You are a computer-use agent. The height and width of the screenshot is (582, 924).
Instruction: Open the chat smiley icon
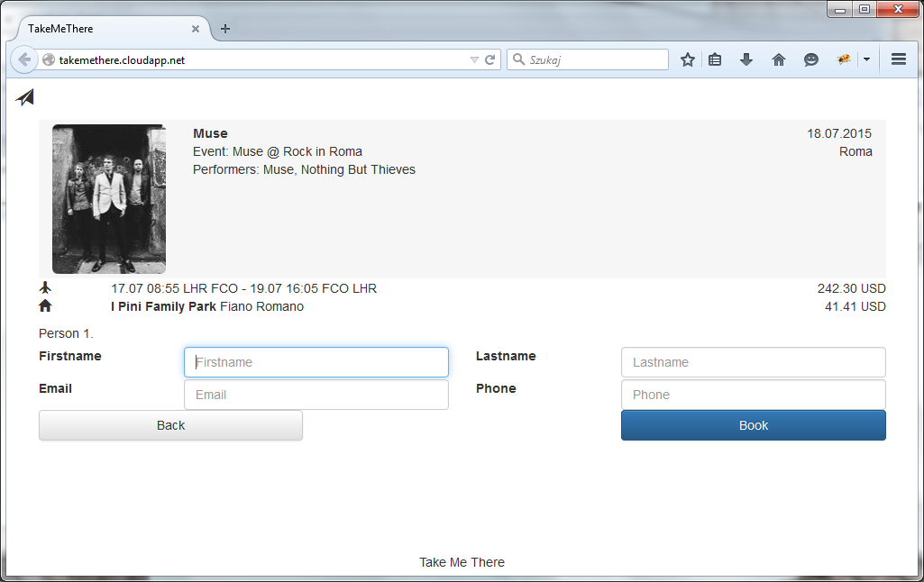pyautogui.click(x=810, y=59)
